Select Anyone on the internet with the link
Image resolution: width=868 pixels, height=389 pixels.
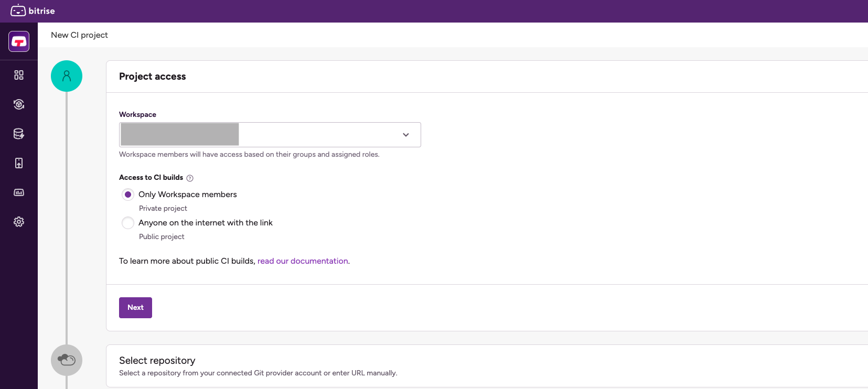128,223
